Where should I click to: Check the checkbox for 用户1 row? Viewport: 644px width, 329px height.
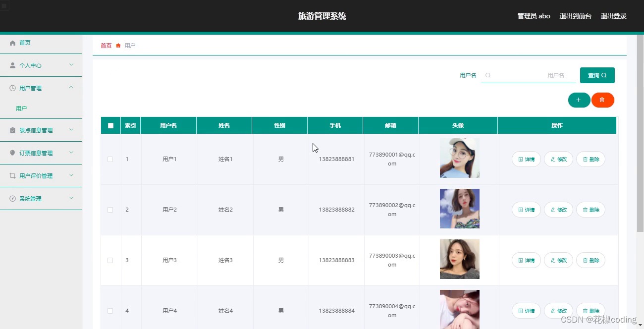[x=110, y=160]
